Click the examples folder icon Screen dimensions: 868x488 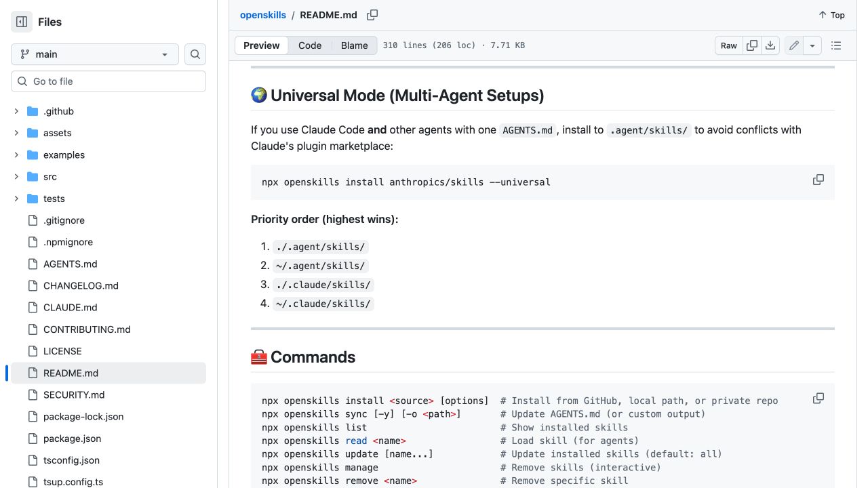[x=33, y=155]
